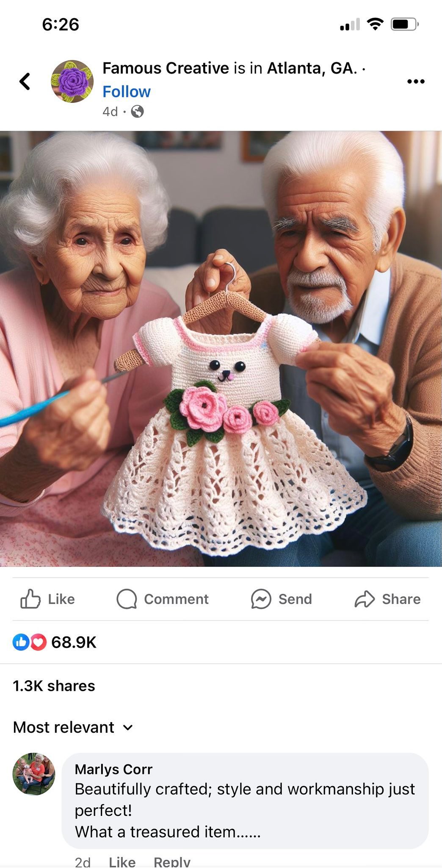Tap the Comment speech bubble icon
Viewport: 442px width, 868px height.
127,599
